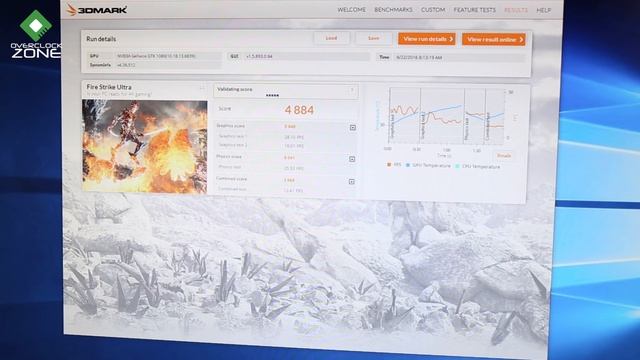Click the Fire Strike Ultra title
Image resolution: width=640 pixels, height=360 pixels.
(x=109, y=87)
